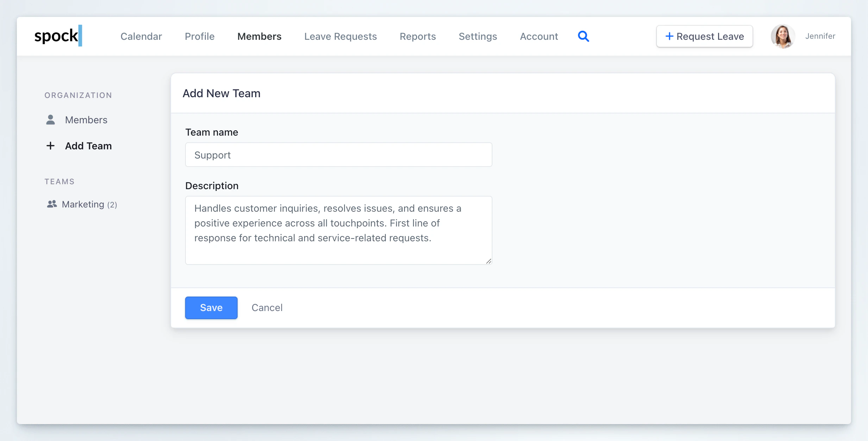The width and height of the screenshot is (868, 441).
Task: Open the Profile page
Action: click(199, 36)
